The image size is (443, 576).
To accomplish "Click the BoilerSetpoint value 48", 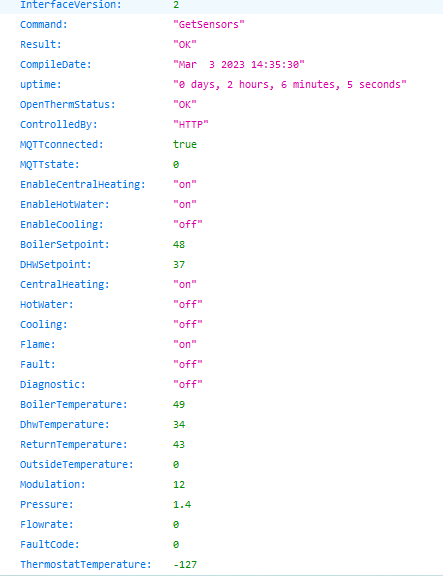I will click(179, 244).
